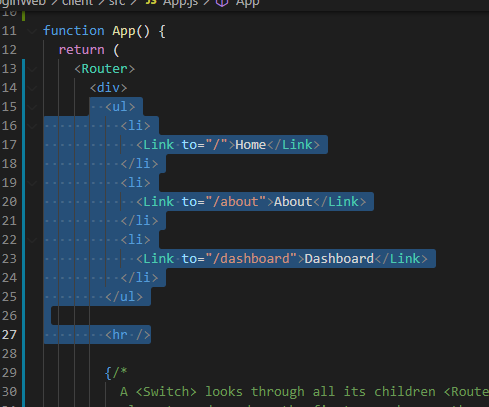Collapse the ul fold chevron on line 15
Screen dimensions: 489x407
(x=32, y=107)
